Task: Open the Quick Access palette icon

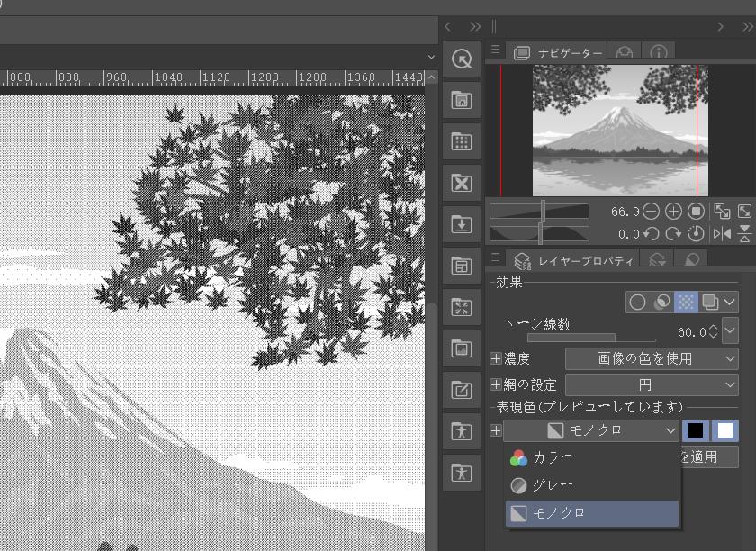Action: pos(462,59)
